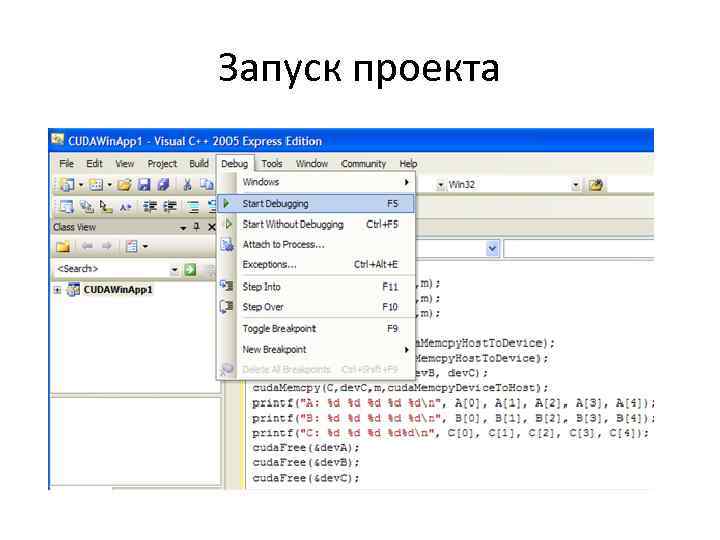Viewport: 720px width, 540px height.
Task: Select CUDAWinApp1 in Class View tree
Action: coord(118,290)
